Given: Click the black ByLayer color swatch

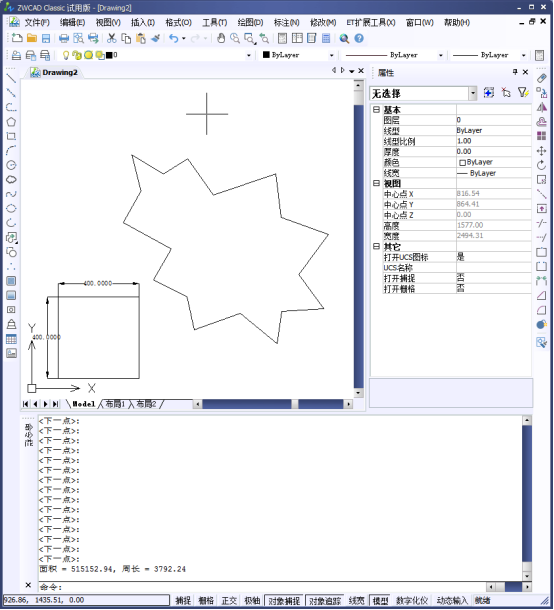Looking at the screenshot, I should 266,55.
